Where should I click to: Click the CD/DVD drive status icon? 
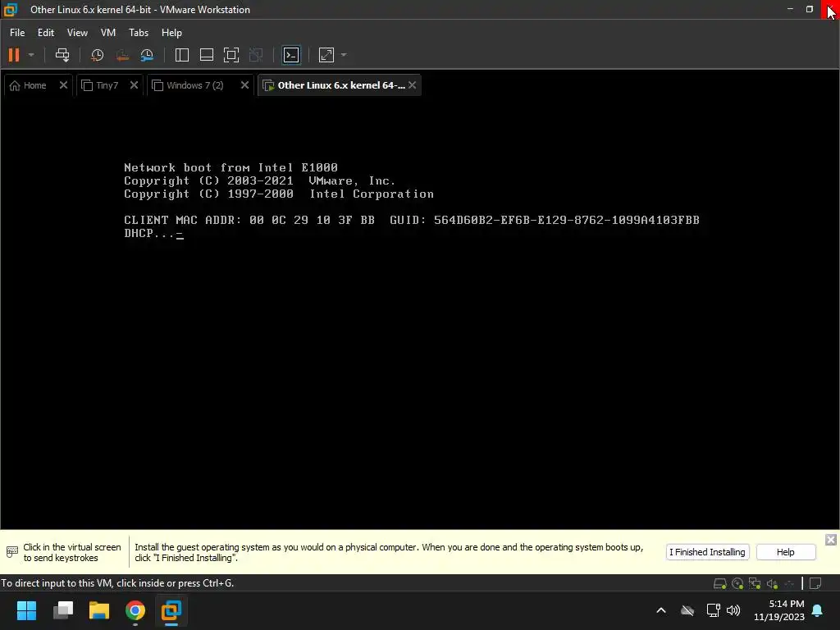click(x=737, y=583)
